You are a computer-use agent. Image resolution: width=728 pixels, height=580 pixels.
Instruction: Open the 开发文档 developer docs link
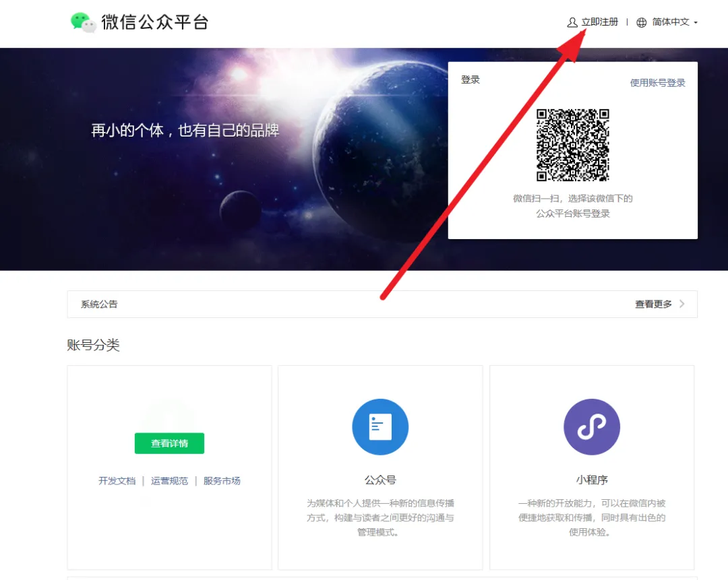tap(117, 481)
